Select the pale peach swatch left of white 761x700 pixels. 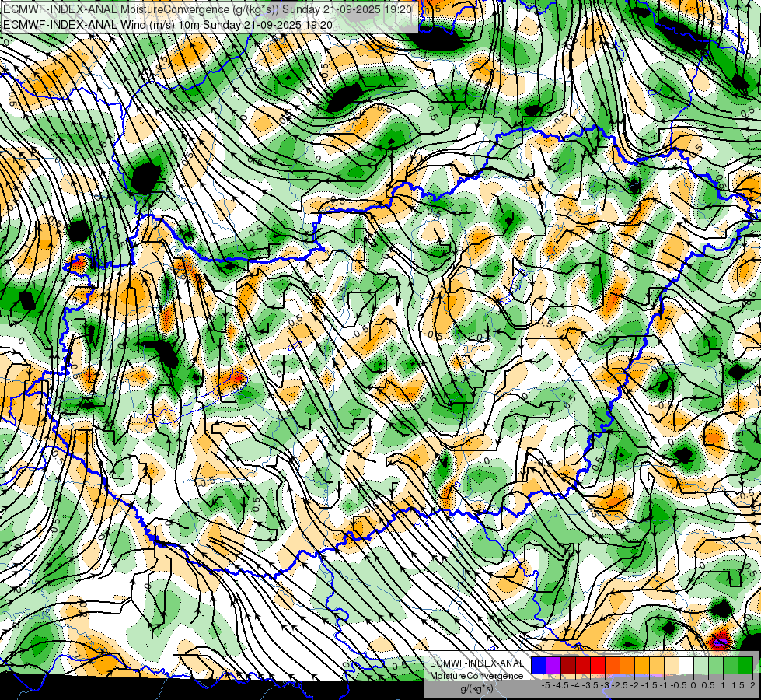[x=672, y=665]
